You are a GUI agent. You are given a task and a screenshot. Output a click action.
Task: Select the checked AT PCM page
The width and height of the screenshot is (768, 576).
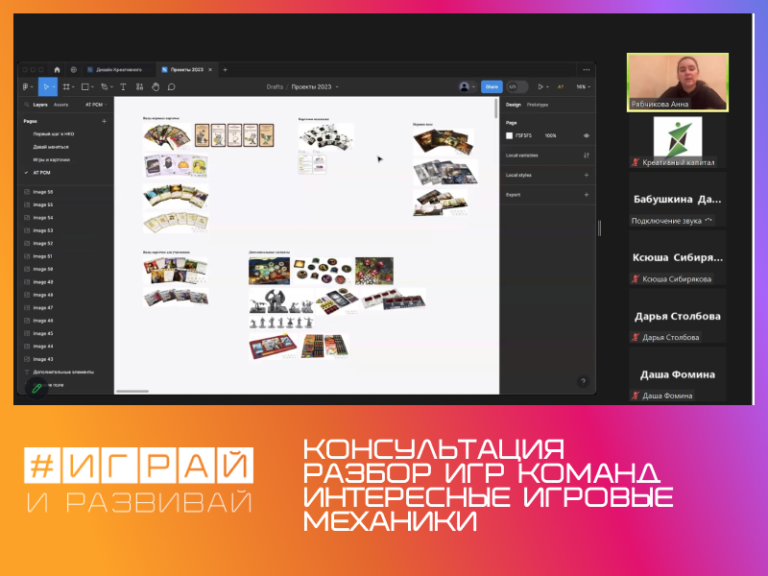coord(42,172)
